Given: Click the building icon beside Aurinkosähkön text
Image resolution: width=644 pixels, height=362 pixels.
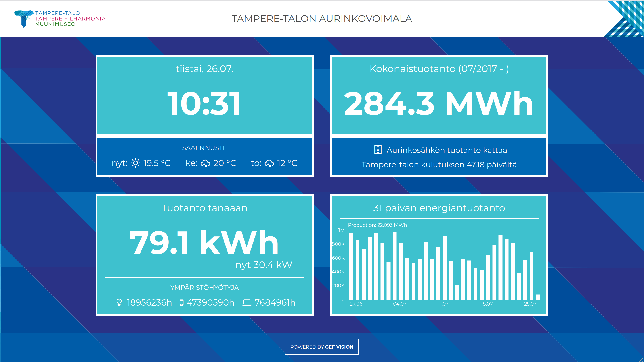Looking at the screenshot, I should click(378, 150).
